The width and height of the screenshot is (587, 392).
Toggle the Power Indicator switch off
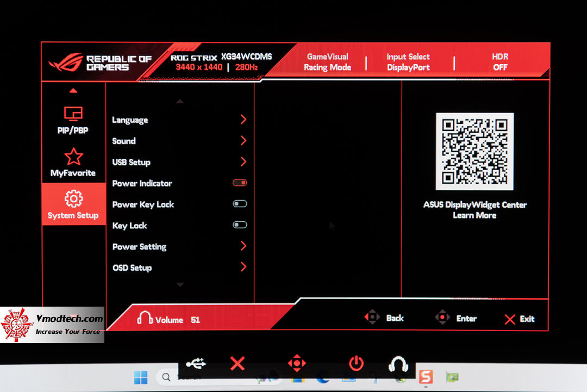tap(240, 183)
